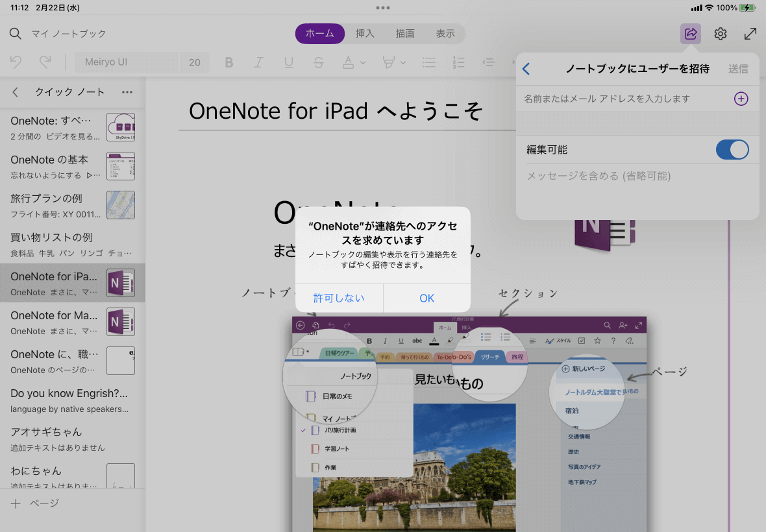Tap 許可しない to deny access
Screen dimensions: 766x532
coord(339,298)
